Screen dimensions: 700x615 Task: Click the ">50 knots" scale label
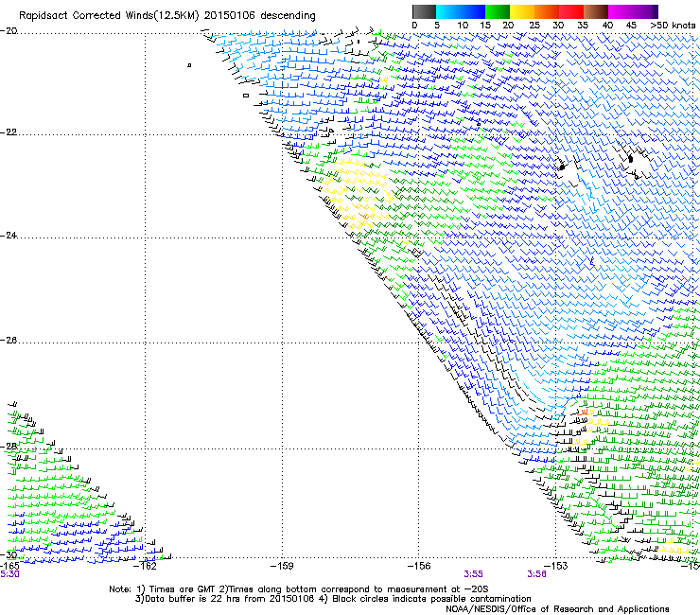coord(673,26)
